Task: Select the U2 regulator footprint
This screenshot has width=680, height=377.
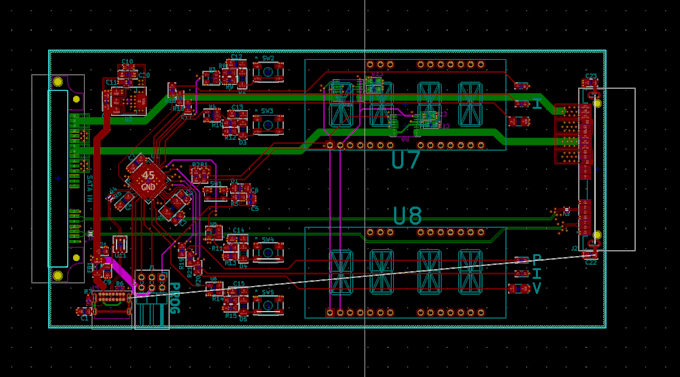Action: tap(128, 101)
